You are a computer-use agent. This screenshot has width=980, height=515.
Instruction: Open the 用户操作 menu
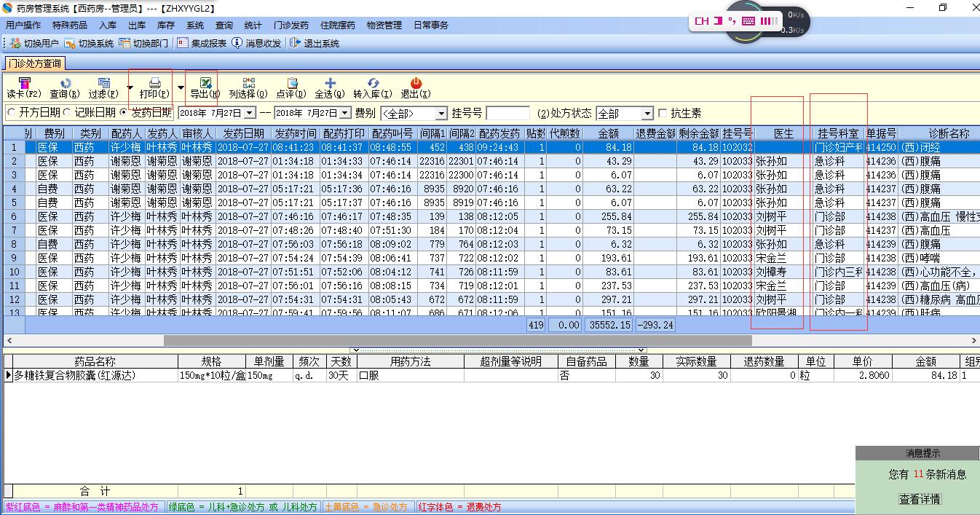[23, 25]
